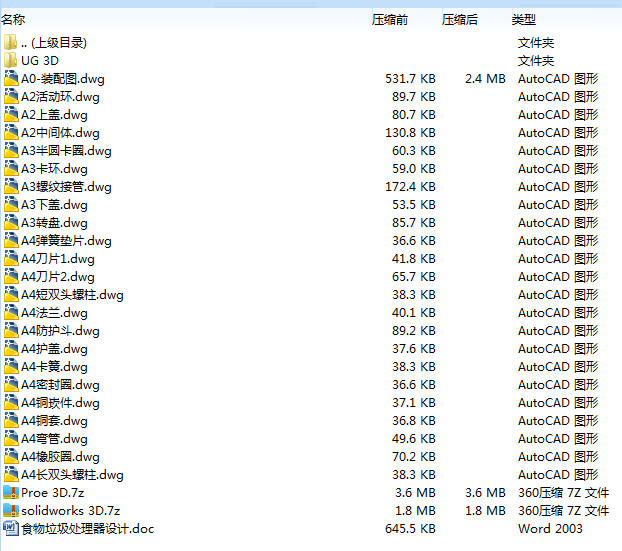622x551 pixels.
Task: Click the file name Proe 3D.7z
Action: click(52, 493)
